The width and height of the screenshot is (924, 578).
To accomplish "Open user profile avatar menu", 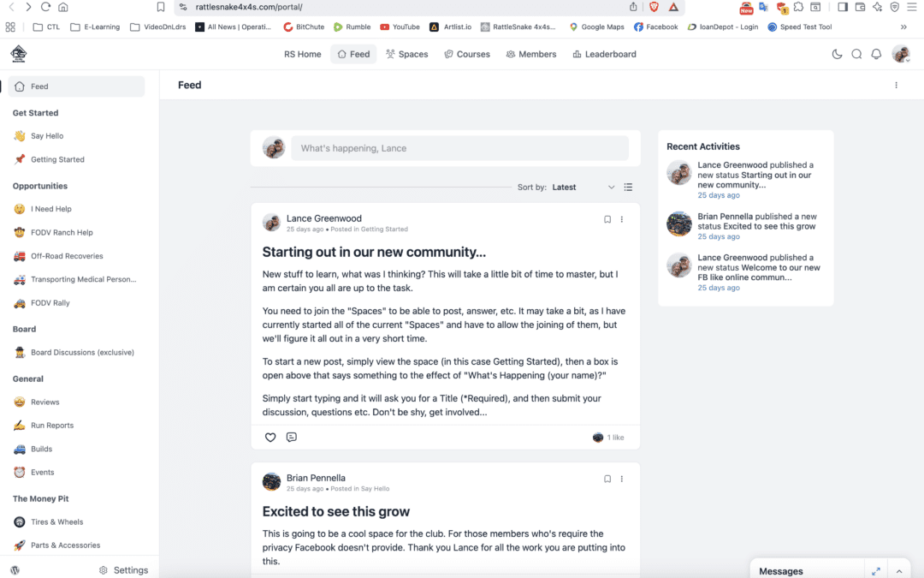I will pos(901,54).
